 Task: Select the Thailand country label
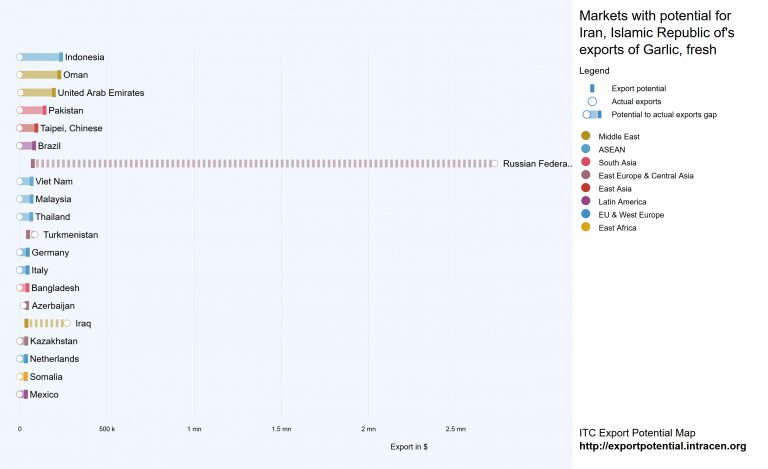click(52, 217)
